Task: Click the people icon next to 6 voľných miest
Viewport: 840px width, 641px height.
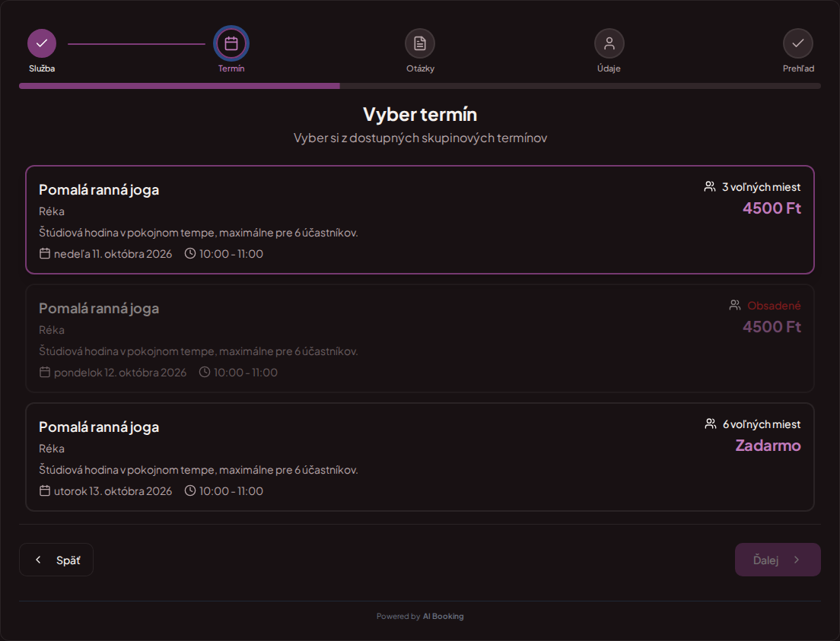Action: coord(711,424)
